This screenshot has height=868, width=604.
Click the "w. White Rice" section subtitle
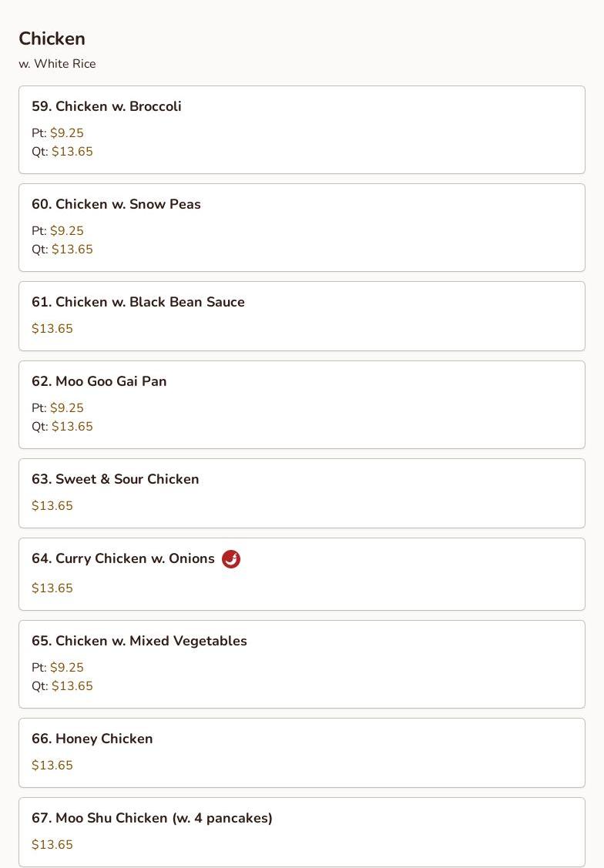point(57,64)
